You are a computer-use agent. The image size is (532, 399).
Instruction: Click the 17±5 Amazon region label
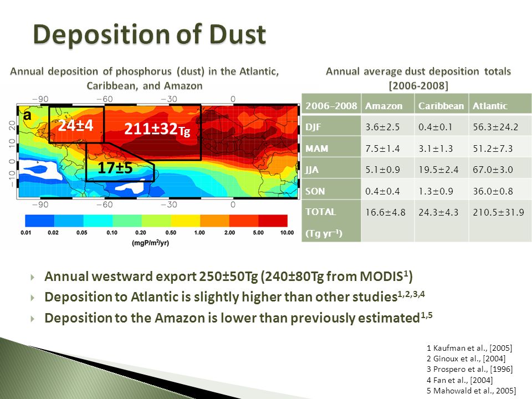[x=115, y=168]
